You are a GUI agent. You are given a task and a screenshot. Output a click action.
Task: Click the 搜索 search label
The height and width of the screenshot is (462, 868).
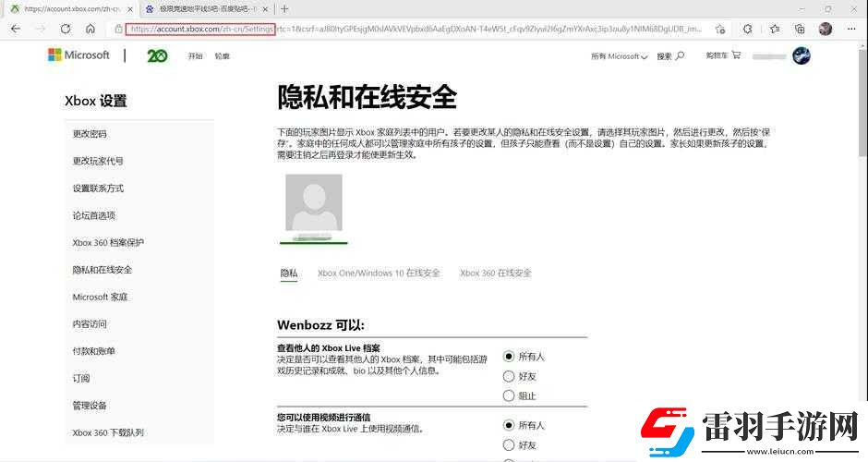click(x=664, y=56)
